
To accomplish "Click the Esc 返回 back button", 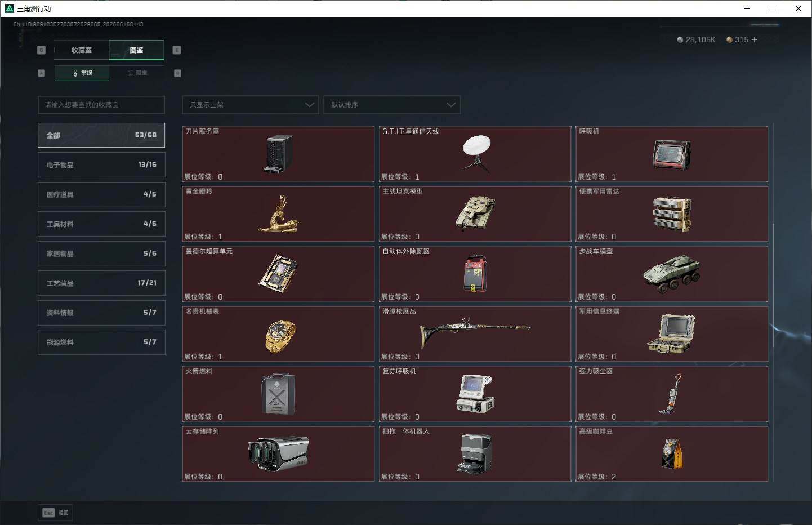I will [x=55, y=513].
